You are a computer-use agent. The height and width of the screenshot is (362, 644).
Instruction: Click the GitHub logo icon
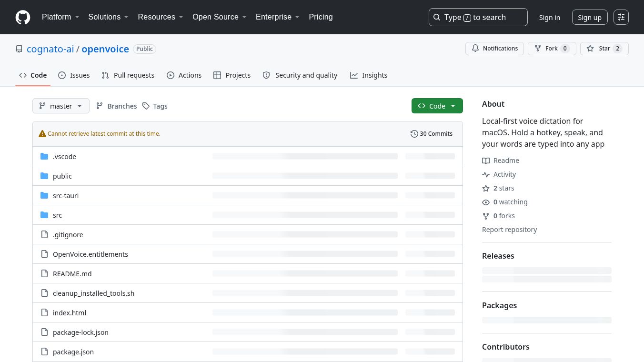23,17
